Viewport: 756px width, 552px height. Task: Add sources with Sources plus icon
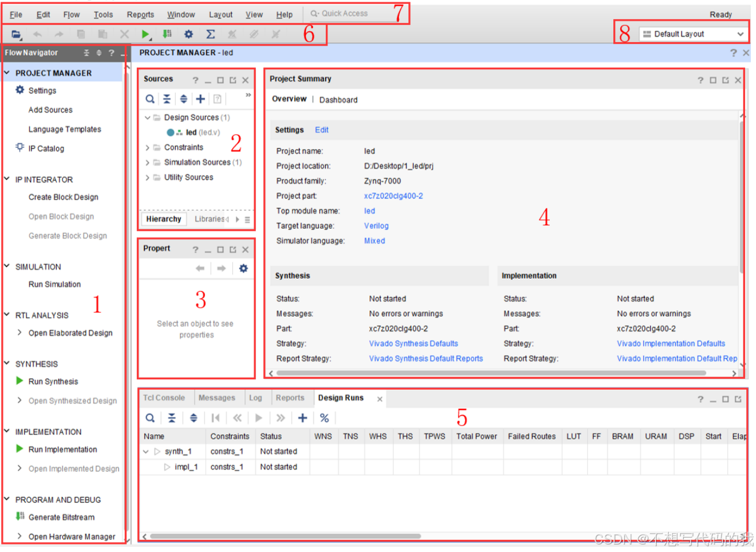pos(200,99)
